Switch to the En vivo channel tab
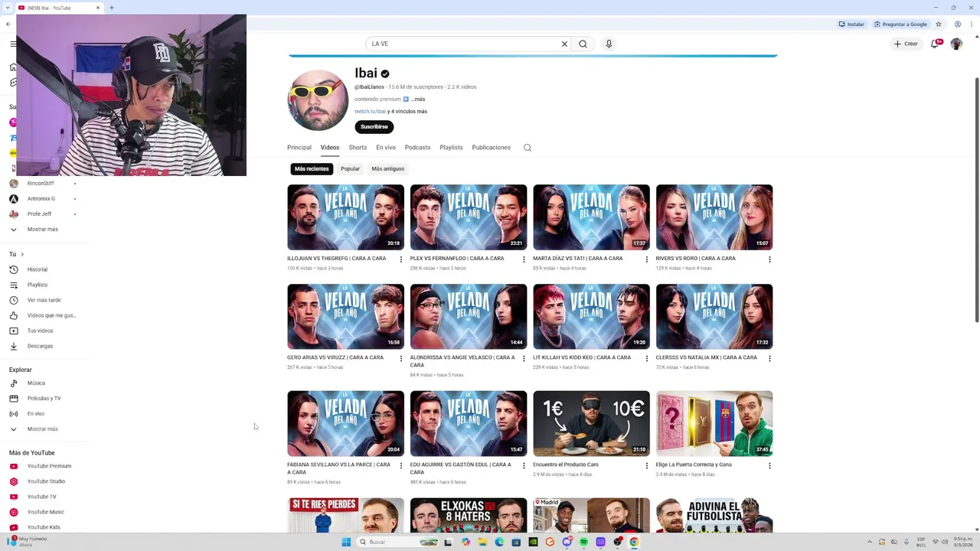 pyautogui.click(x=386, y=148)
